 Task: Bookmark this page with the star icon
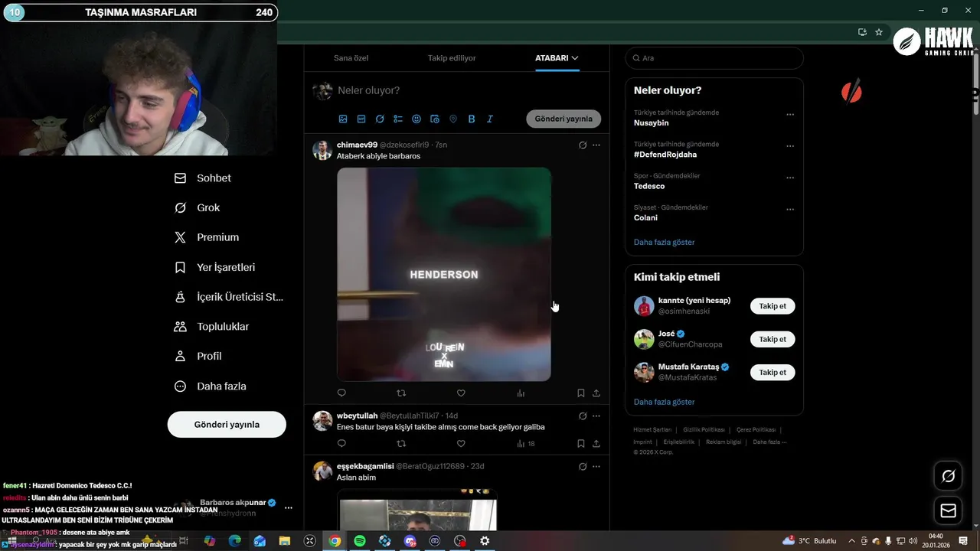(x=879, y=32)
